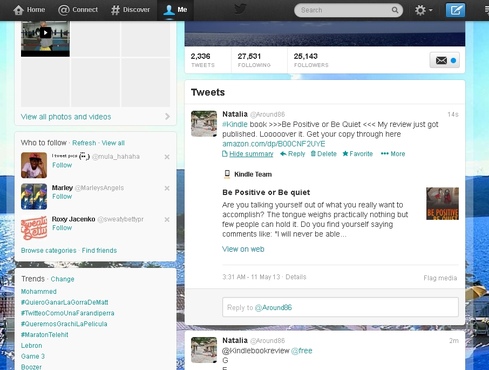Open the Discover tab
Screen dimensions: 489x370
[x=130, y=10]
